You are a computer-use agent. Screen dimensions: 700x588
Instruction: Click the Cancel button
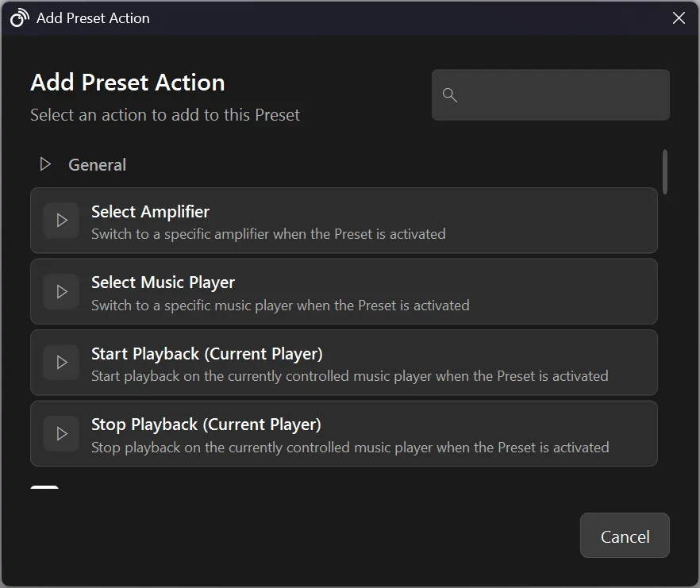tap(625, 535)
